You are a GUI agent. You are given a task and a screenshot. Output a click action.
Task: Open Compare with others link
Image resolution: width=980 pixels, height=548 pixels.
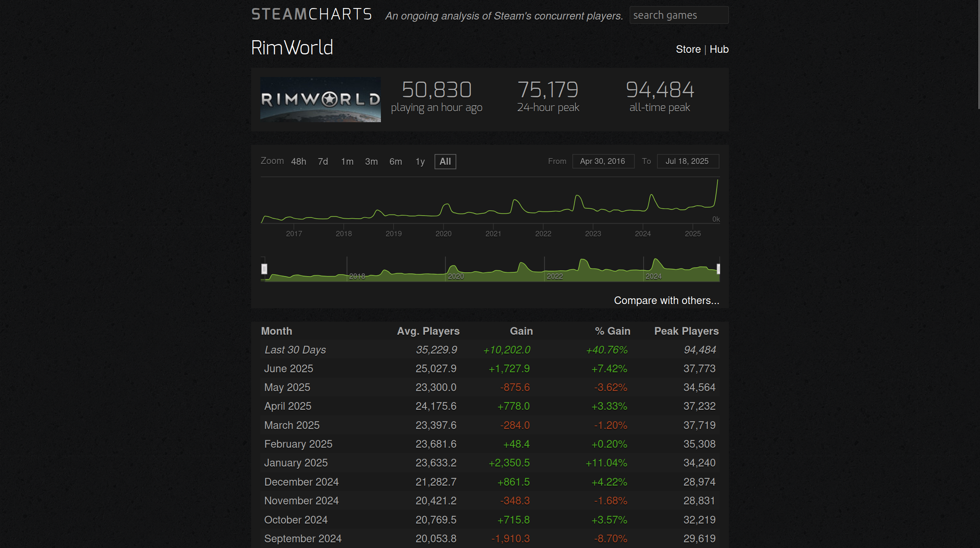click(666, 301)
